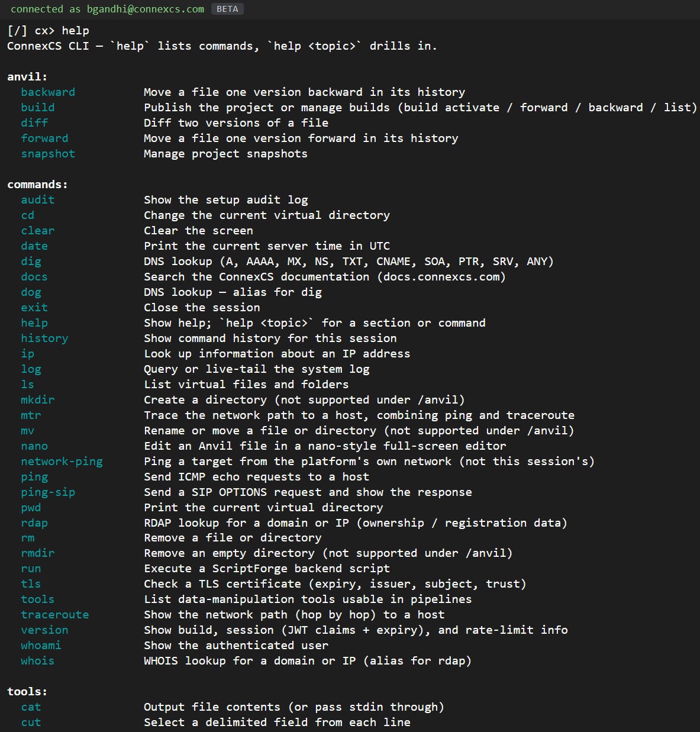The width and height of the screenshot is (700, 732).
Task: Click the ping-sip command name
Action: 48,492
